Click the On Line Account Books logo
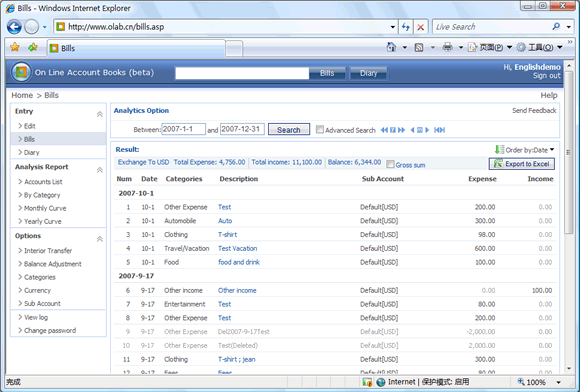580x392 pixels. click(x=21, y=72)
